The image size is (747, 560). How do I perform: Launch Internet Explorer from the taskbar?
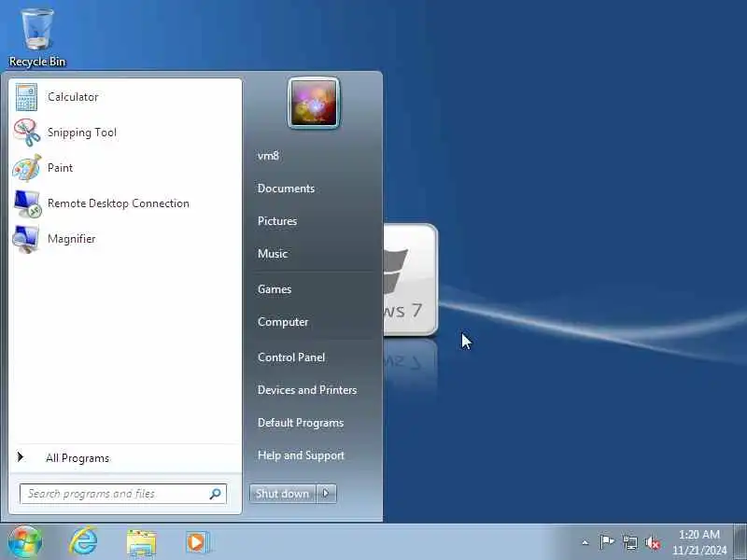click(x=84, y=542)
